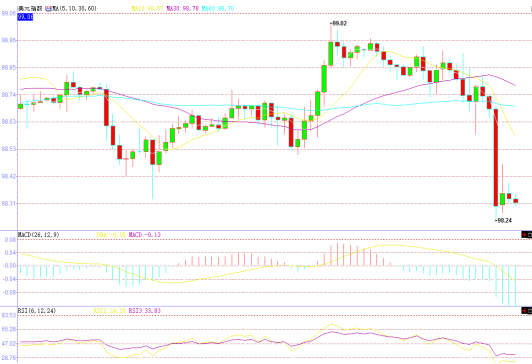
Task: Click the 47.02 RSI axis label
Action: point(8,344)
